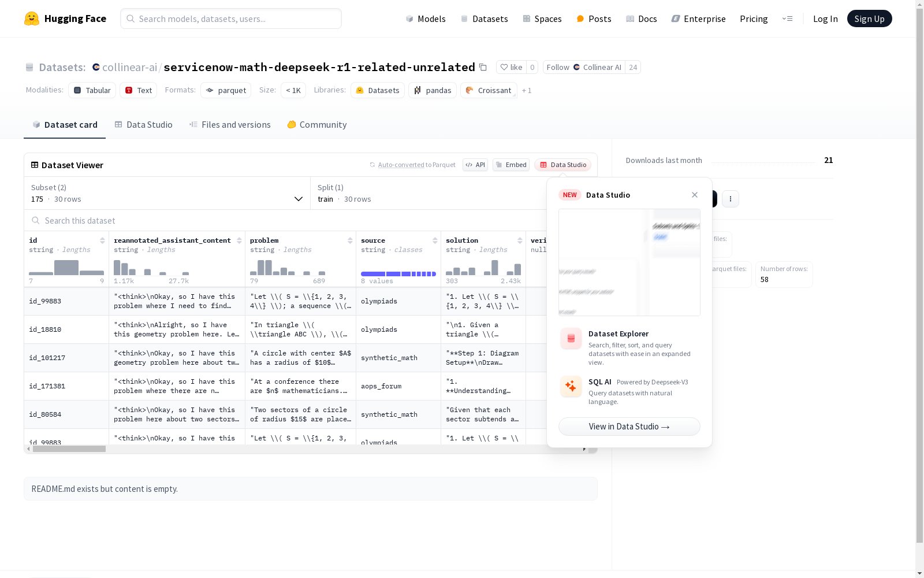924x578 pixels.
Task: Click the Data Studio preview thumbnail
Action: coord(629,262)
